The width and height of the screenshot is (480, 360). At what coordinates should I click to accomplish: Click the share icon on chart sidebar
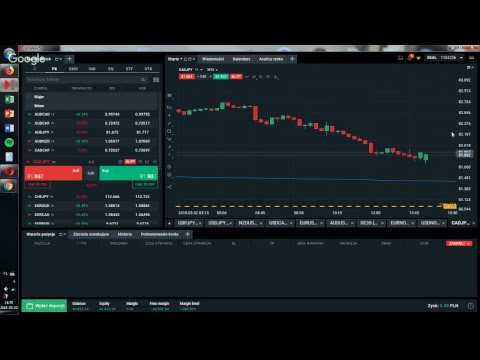click(x=170, y=187)
